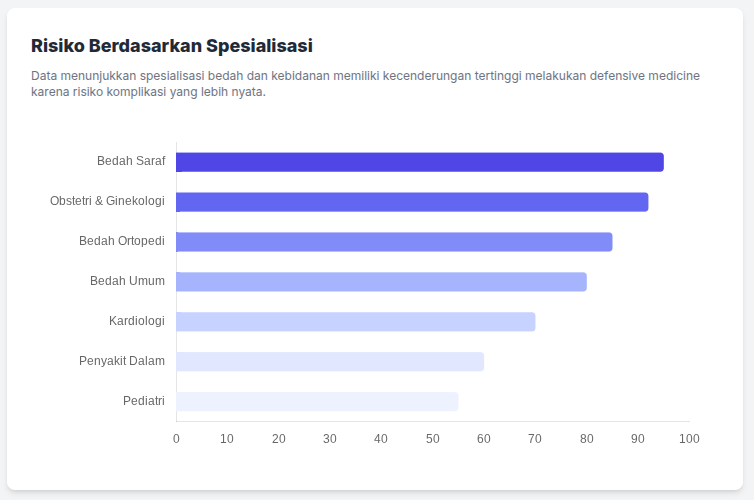This screenshot has height=500, width=754.
Task: Select the 50 tick on the x-axis
Action: [x=433, y=439]
